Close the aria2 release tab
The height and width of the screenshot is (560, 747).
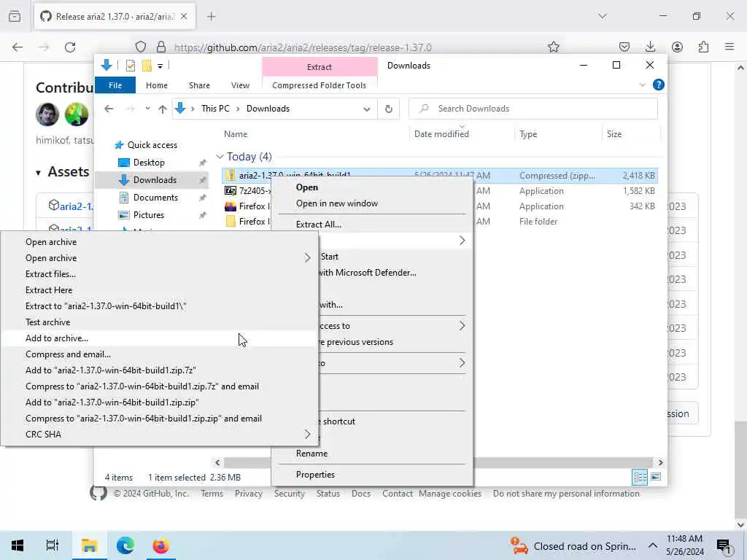tap(184, 17)
